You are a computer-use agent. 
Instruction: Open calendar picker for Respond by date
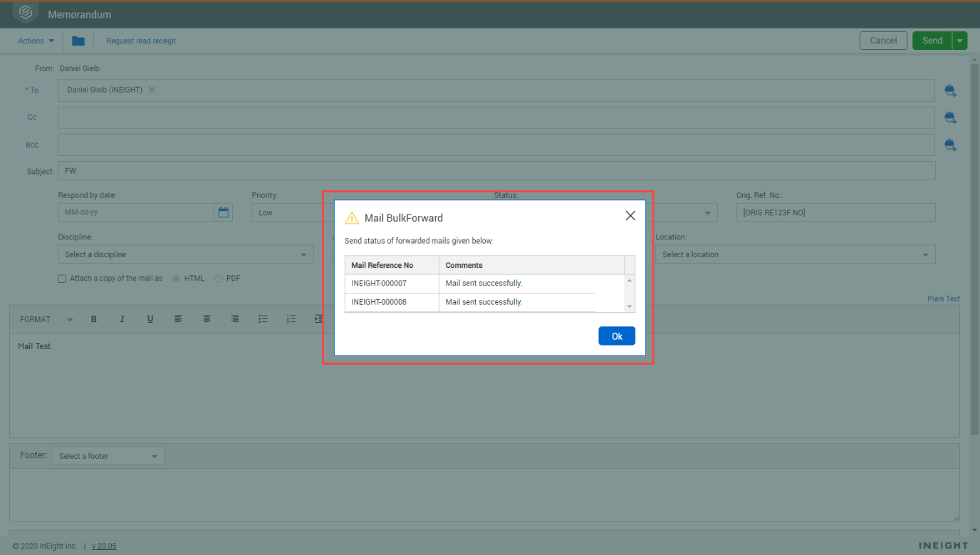coord(224,212)
